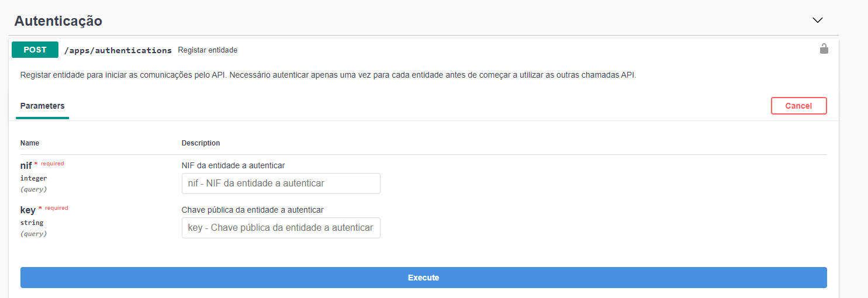Screen dimensions: 868x298
Task: Click the key parameter name label
Action: [x=27, y=210]
